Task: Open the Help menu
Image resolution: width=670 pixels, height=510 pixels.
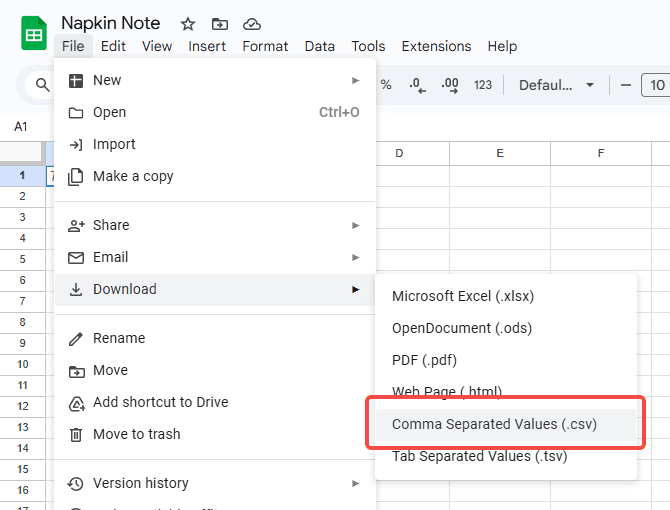Action: click(502, 46)
